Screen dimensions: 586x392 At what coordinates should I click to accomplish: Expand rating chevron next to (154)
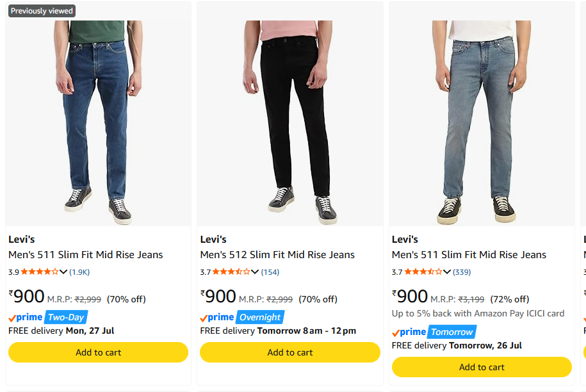pos(255,272)
